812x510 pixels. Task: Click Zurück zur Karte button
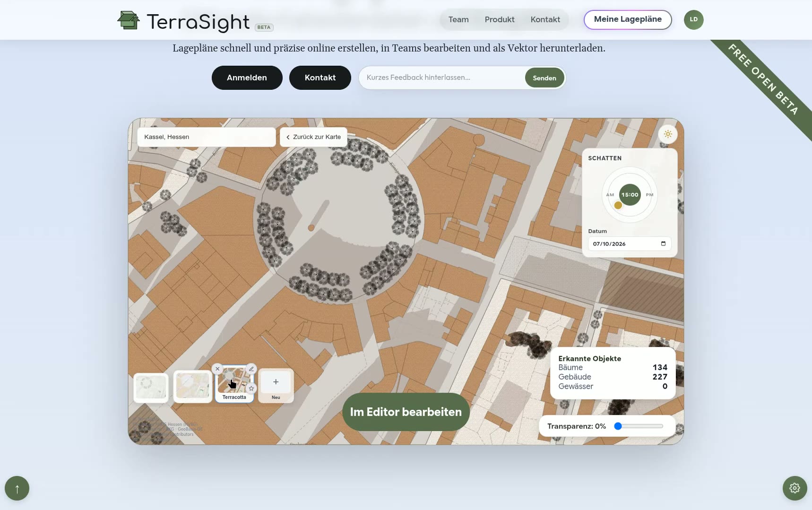[314, 137]
